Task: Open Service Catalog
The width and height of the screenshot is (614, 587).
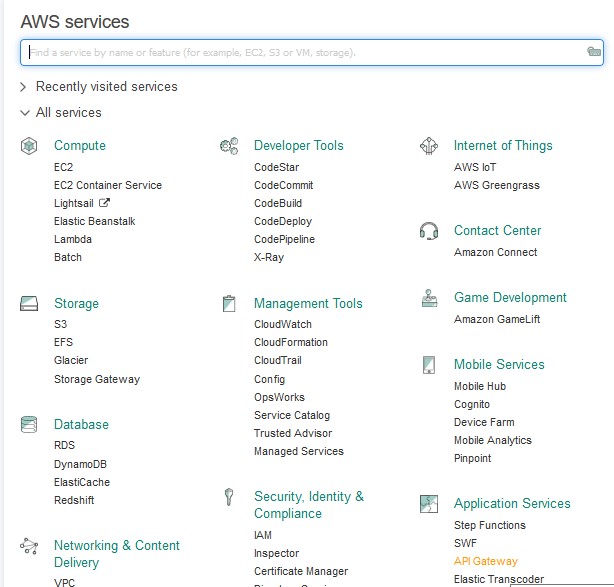Action: [292, 415]
